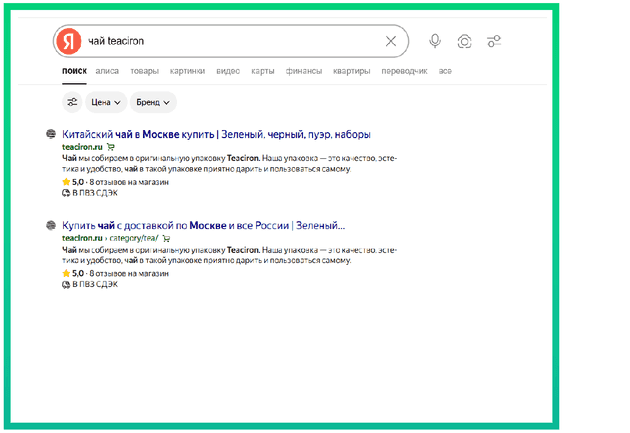Open result Китайский чай в Москве купить
Image resolution: width=630 pixels, height=433 pixels.
(216, 134)
